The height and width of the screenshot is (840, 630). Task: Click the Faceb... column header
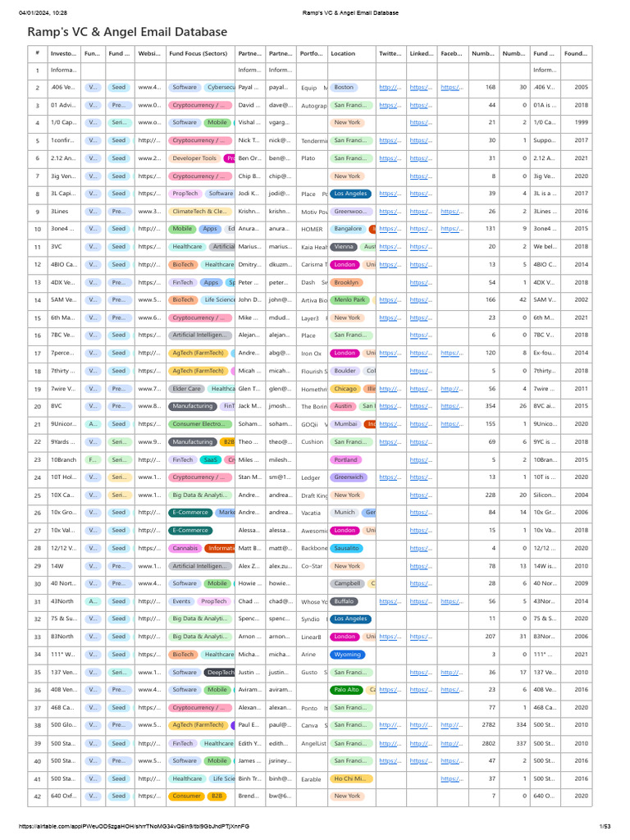point(453,53)
